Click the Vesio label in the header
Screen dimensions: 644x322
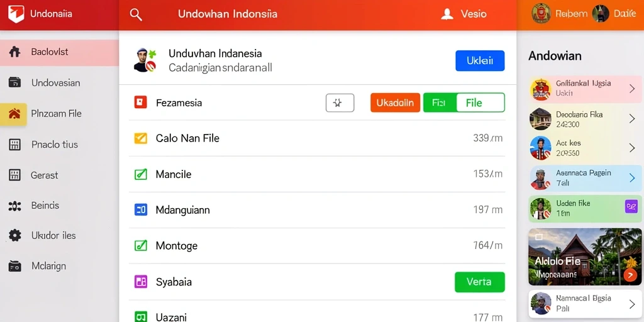[474, 14]
